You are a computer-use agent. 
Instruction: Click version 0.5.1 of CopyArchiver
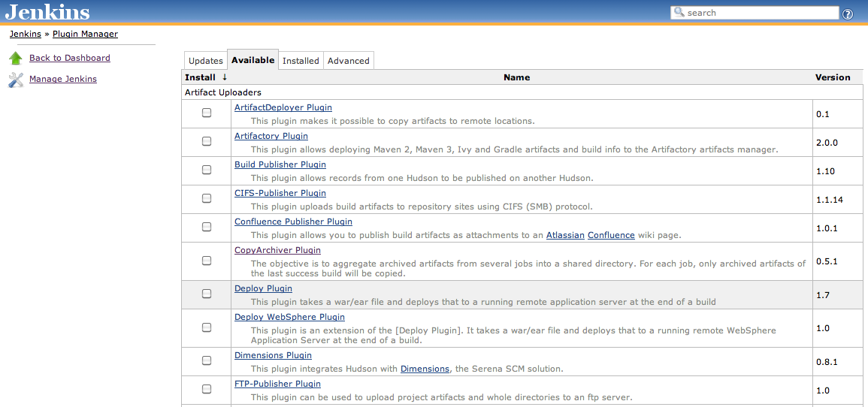(827, 261)
